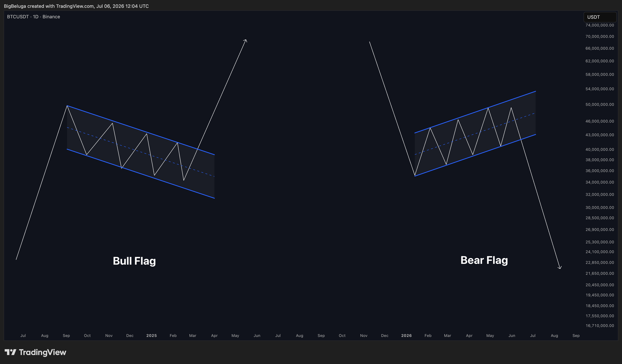The width and height of the screenshot is (622, 364).
Task: Click the USDT currency button
Action: [x=600, y=17]
